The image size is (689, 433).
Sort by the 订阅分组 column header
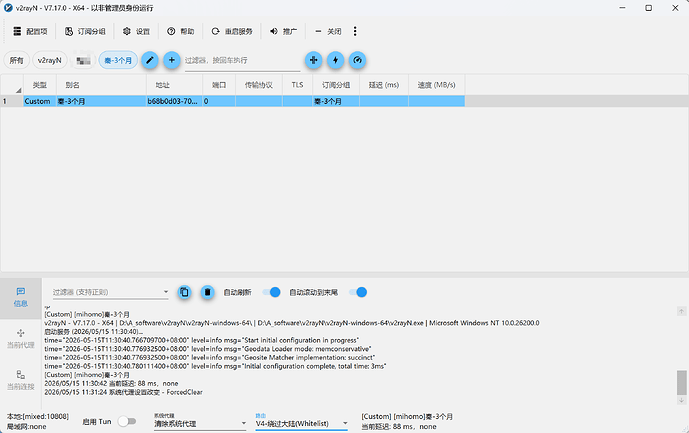336,85
